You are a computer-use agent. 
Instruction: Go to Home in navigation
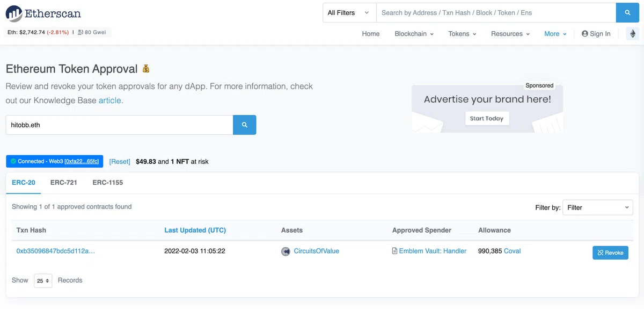pyautogui.click(x=371, y=34)
